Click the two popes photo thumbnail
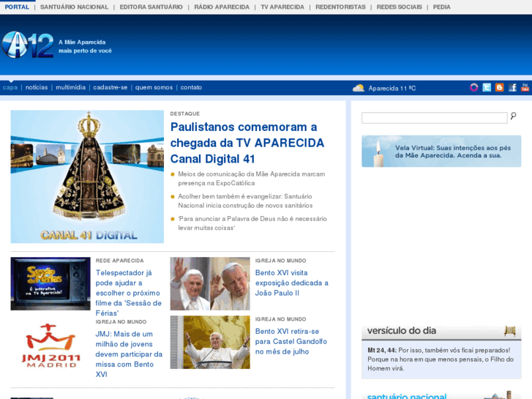This screenshot has height=399, width=532. [x=210, y=283]
